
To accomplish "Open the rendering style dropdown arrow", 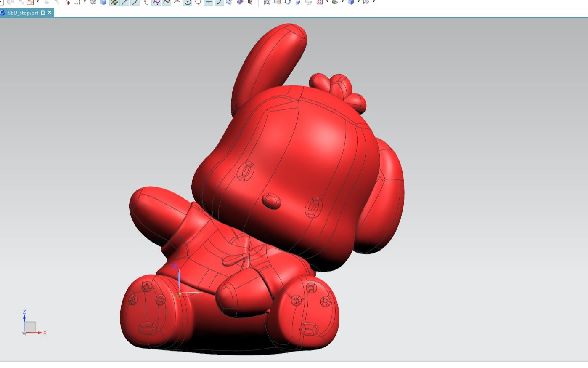I will pos(342,2).
